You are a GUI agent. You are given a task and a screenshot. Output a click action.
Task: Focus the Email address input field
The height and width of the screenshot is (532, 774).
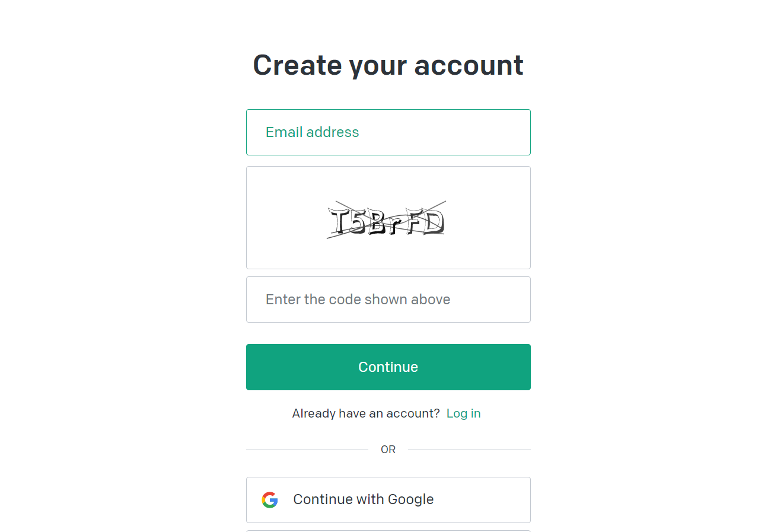click(388, 132)
